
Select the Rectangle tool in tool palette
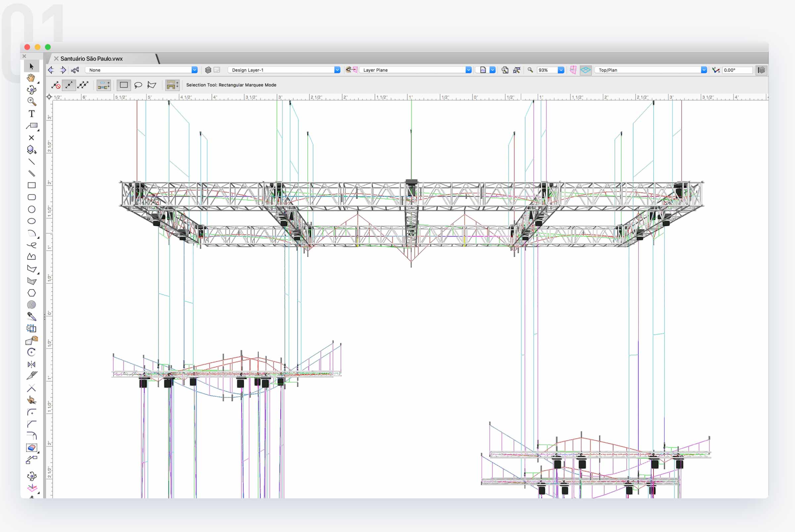click(32, 185)
